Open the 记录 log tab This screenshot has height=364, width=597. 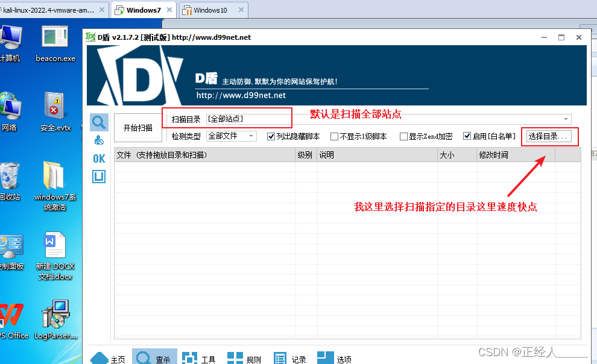pyautogui.click(x=289, y=359)
